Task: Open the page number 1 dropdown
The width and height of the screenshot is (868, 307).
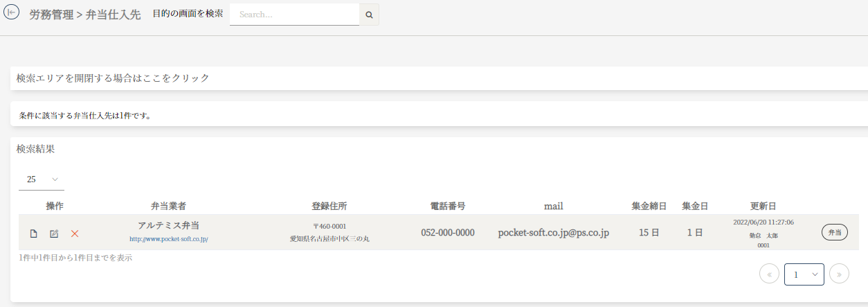Action: click(804, 274)
